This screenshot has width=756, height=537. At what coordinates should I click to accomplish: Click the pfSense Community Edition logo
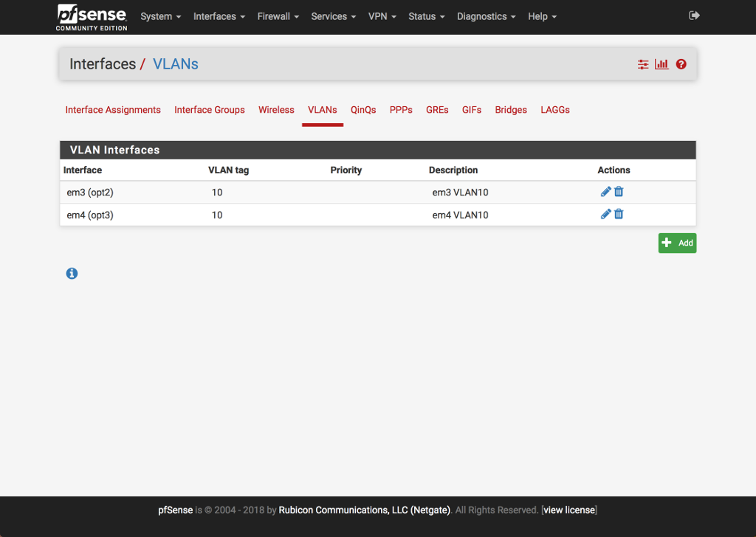coord(92,18)
